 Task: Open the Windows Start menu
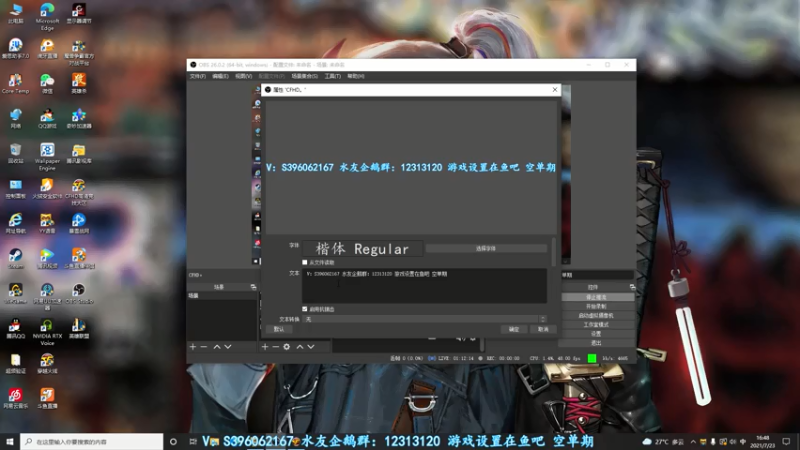click(10, 441)
